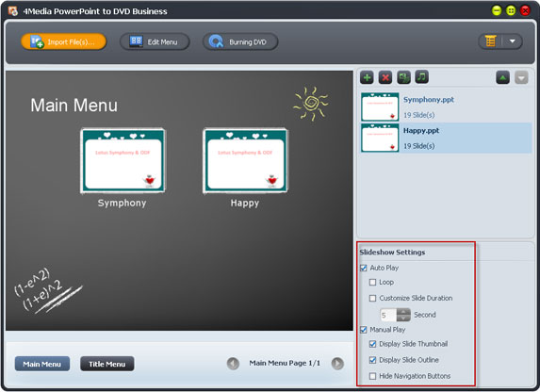Maximize the window with the green button
540x392 pixels.
(511, 10)
